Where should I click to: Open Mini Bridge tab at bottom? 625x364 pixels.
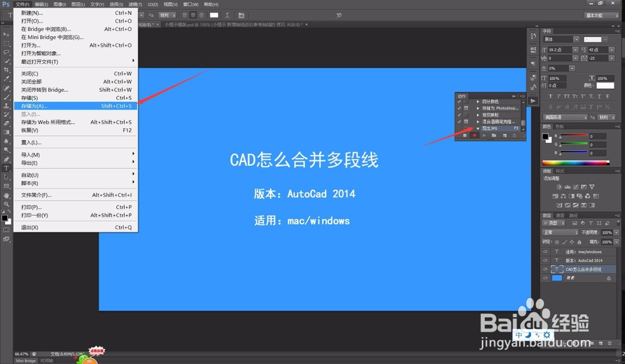(x=26, y=361)
